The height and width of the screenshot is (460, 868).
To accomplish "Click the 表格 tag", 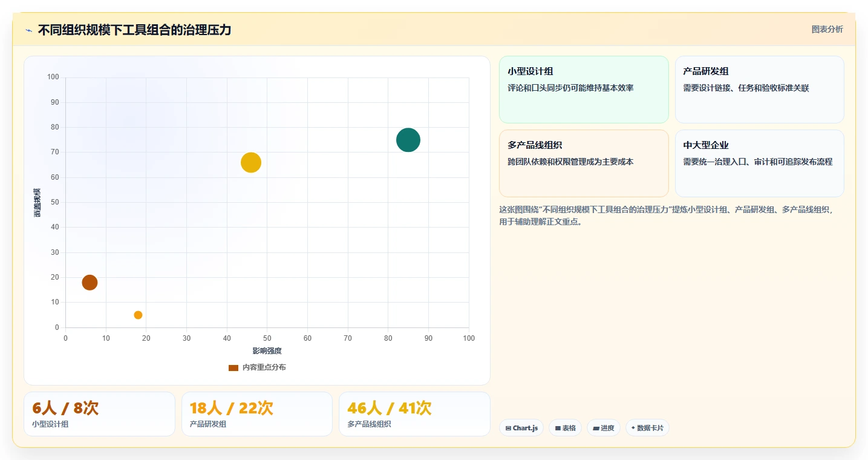I will tap(565, 428).
